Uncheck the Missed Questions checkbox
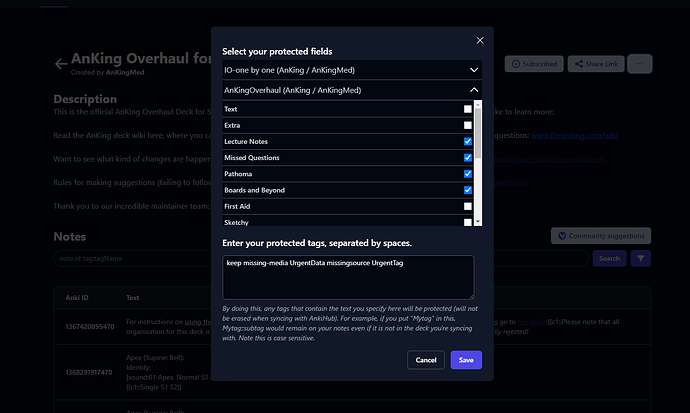This screenshot has width=690, height=413. pyautogui.click(x=467, y=157)
